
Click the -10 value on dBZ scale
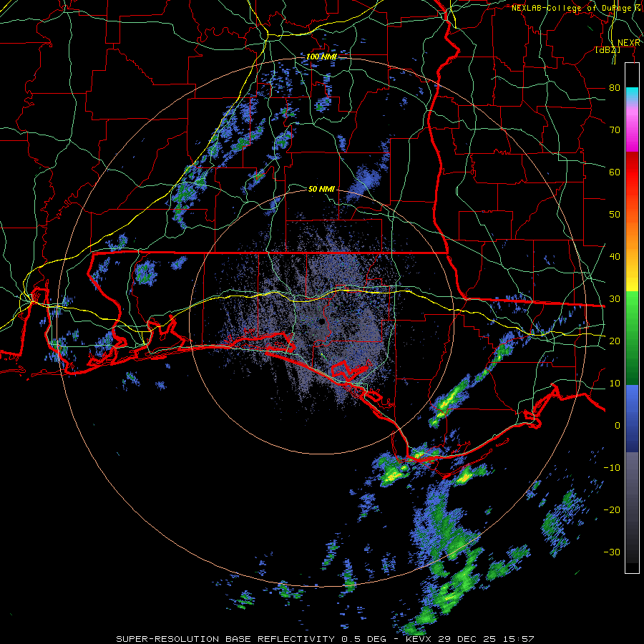[x=612, y=468]
